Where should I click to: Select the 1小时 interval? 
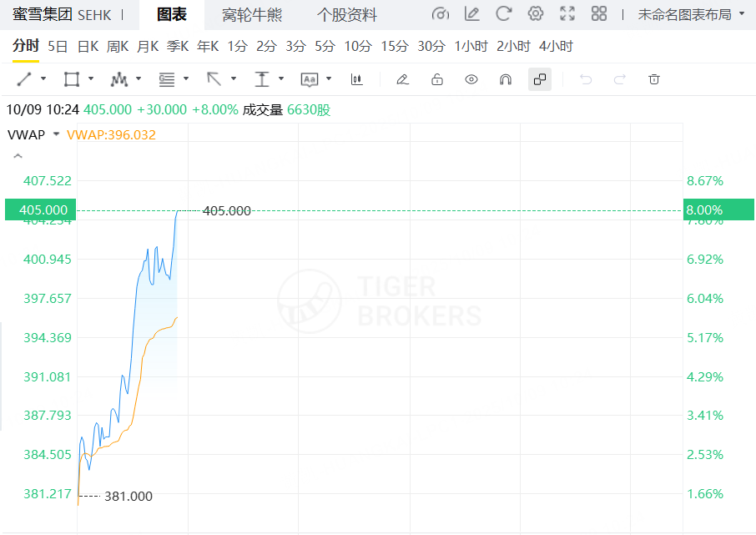coord(471,46)
